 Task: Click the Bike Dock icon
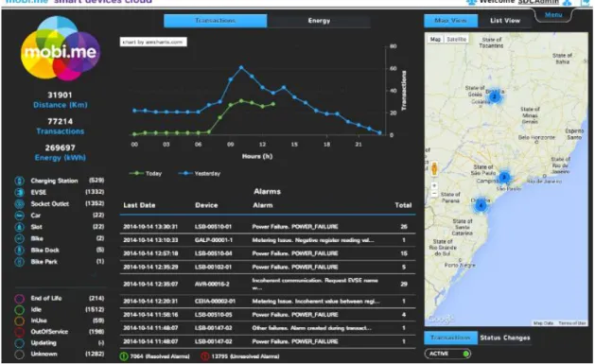click(x=19, y=251)
